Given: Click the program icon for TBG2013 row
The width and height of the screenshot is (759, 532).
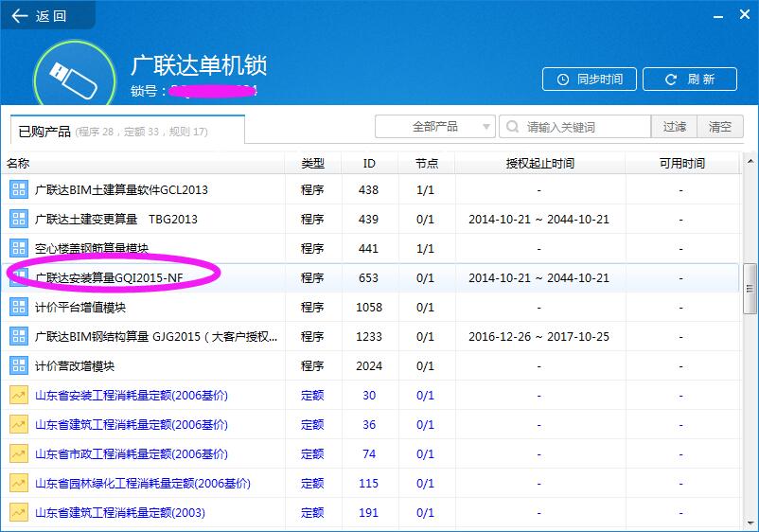Looking at the screenshot, I should [19, 220].
